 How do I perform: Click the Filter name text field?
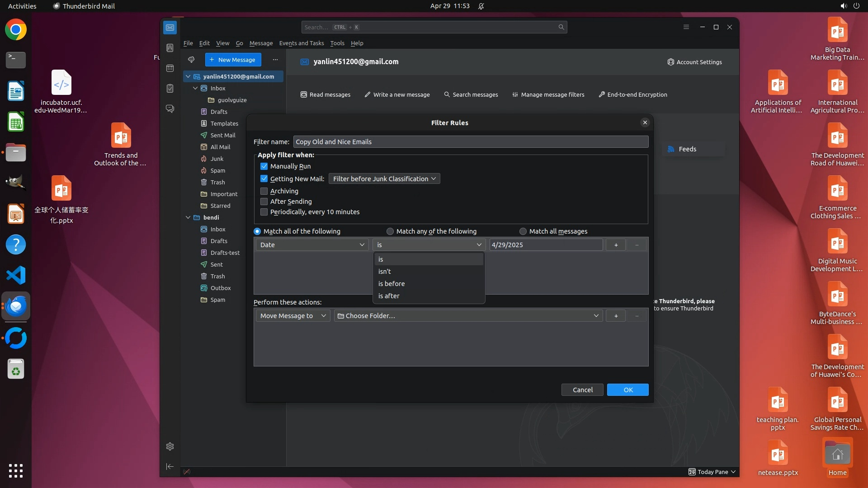[x=470, y=142]
